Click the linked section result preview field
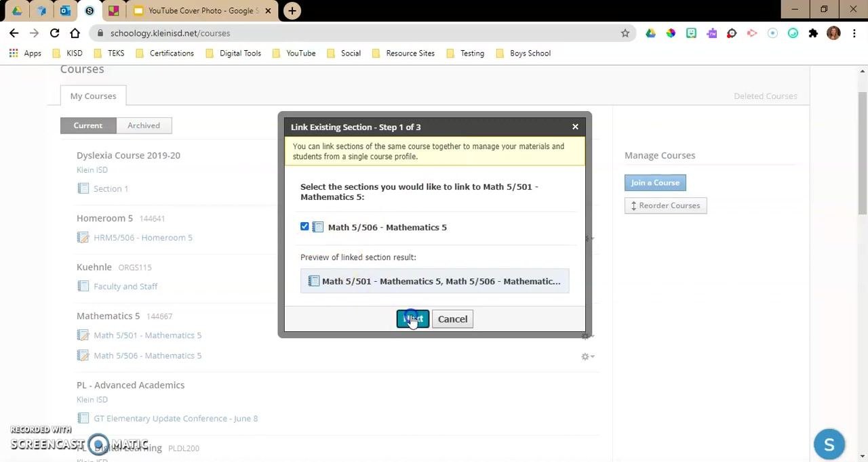The width and height of the screenshot is (868, 462). [435, 281]
